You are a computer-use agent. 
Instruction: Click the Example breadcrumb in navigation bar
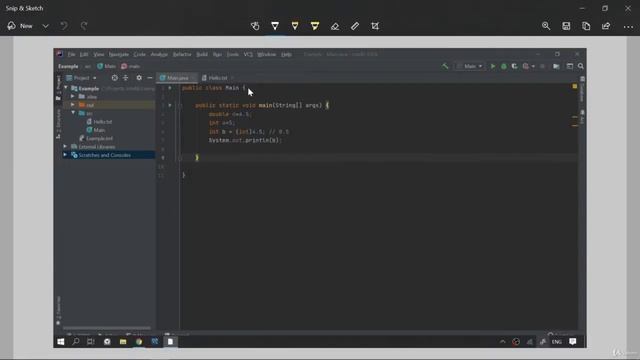pyautogui.click(x=68, y=66)
